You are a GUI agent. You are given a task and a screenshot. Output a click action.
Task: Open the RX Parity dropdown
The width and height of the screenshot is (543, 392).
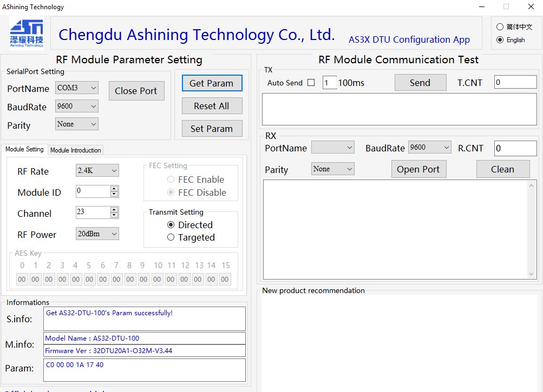pyautogui.click(x=333, y=169)
